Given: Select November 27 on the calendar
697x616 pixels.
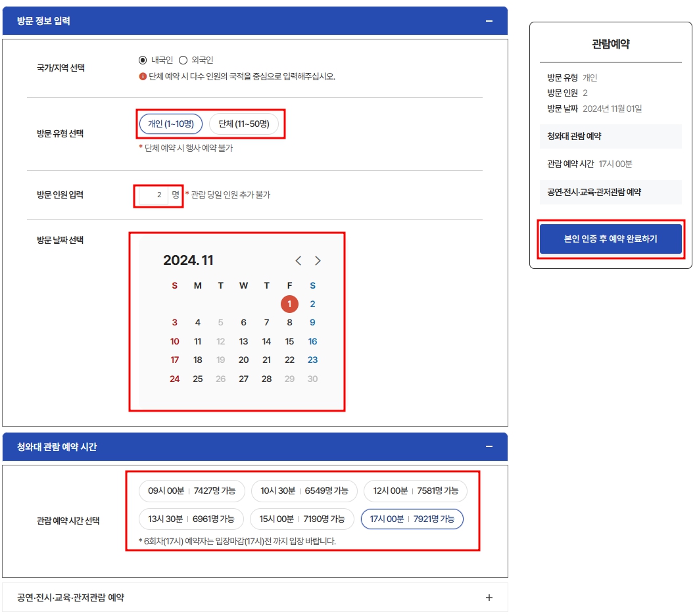Looking at the screenshot, I should pos(243,379).
